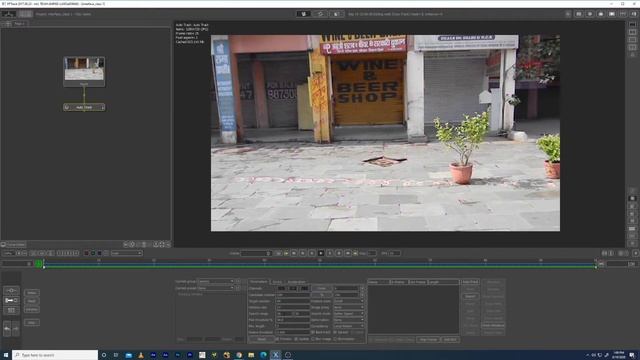Click the Length column header in tracker list
This screenshot has width=640, height=360.
pyautogui.click(x=443, y=282)
